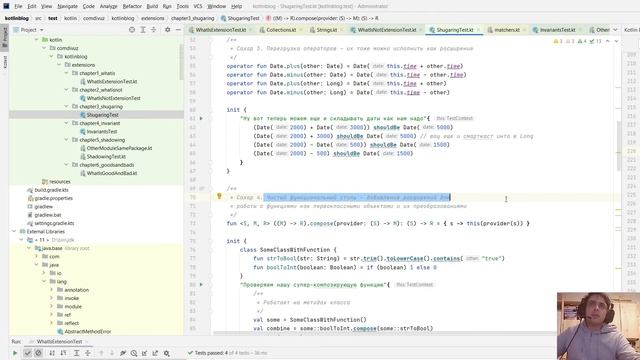Viewport: 640px width, 360px height.
Task: Open the Navigate menu
Action: coord(67,6)
